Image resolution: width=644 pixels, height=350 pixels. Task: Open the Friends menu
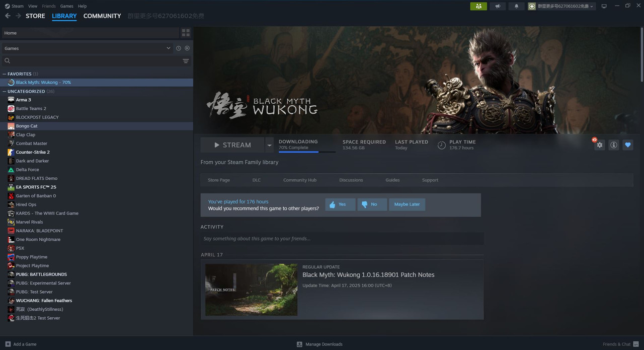49,6
